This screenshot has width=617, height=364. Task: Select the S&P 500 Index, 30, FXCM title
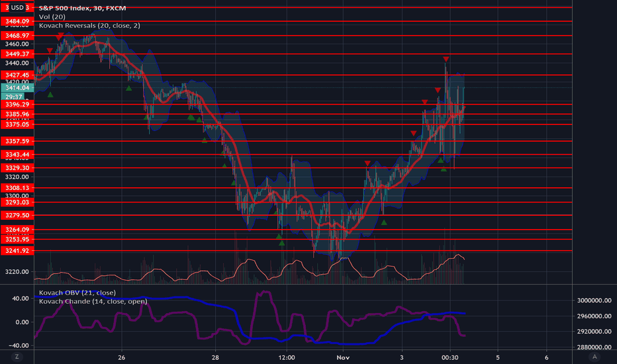82,8
